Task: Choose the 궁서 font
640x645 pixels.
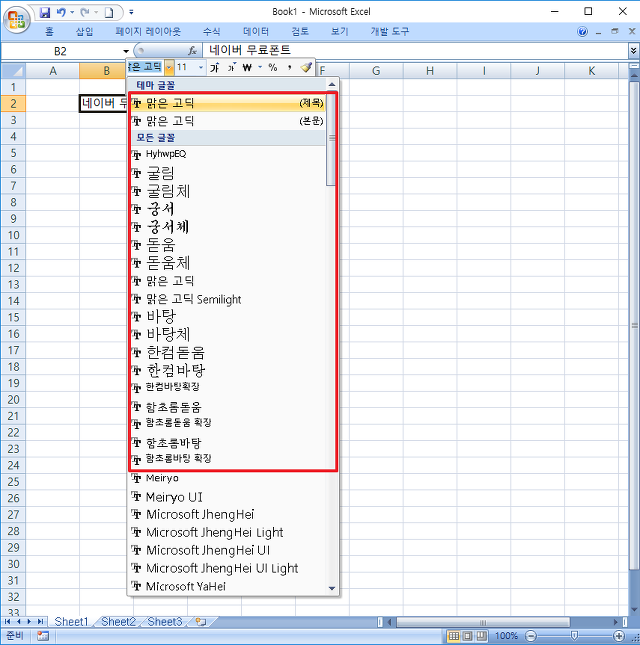Action: point(228,209)
